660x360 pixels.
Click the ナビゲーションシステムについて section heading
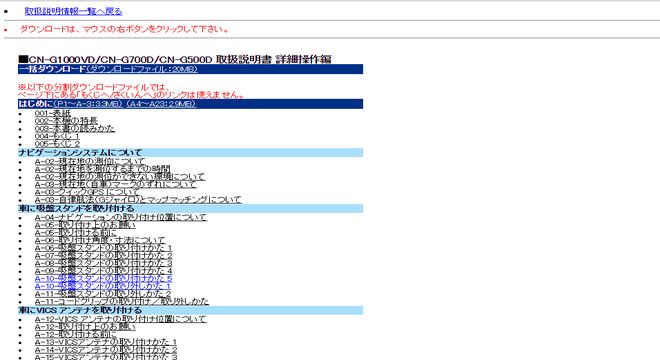point(80,152)
